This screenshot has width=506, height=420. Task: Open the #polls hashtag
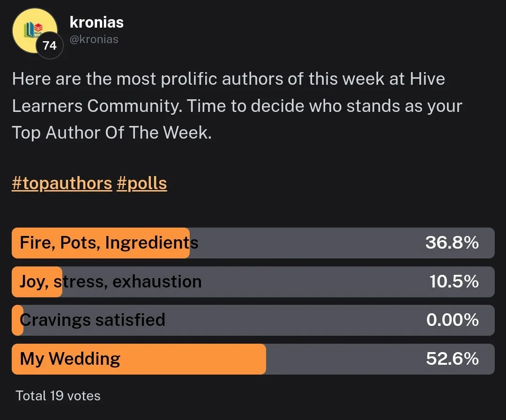(141, 184)
